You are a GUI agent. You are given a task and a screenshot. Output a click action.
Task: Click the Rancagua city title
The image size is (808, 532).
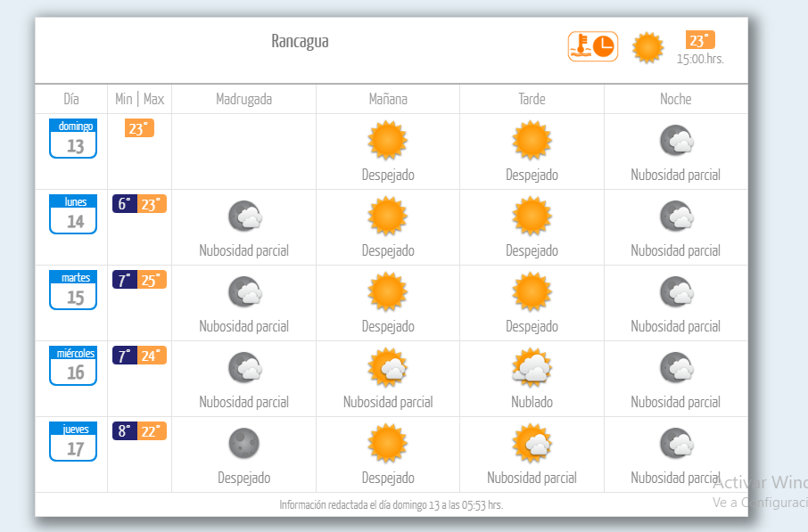click(300, 41)
